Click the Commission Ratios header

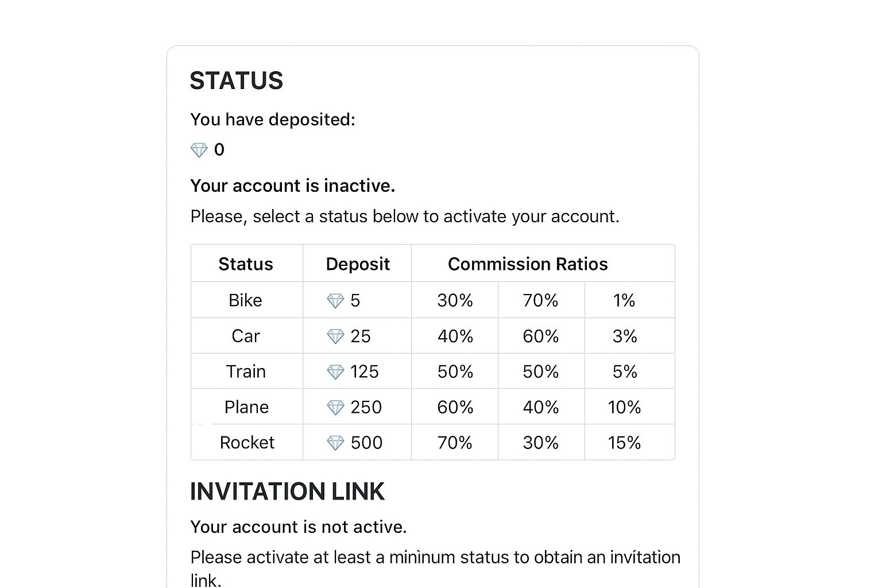click(x=528, y=264)
